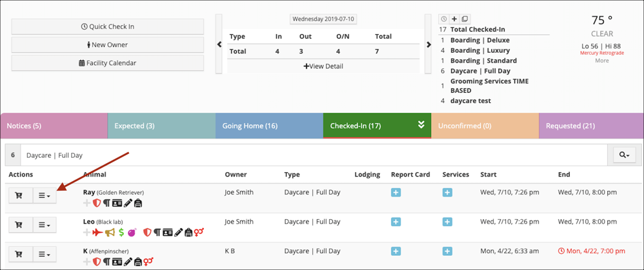
Task: Click the megaphone icon under Leo
Action: pos(109,232)
